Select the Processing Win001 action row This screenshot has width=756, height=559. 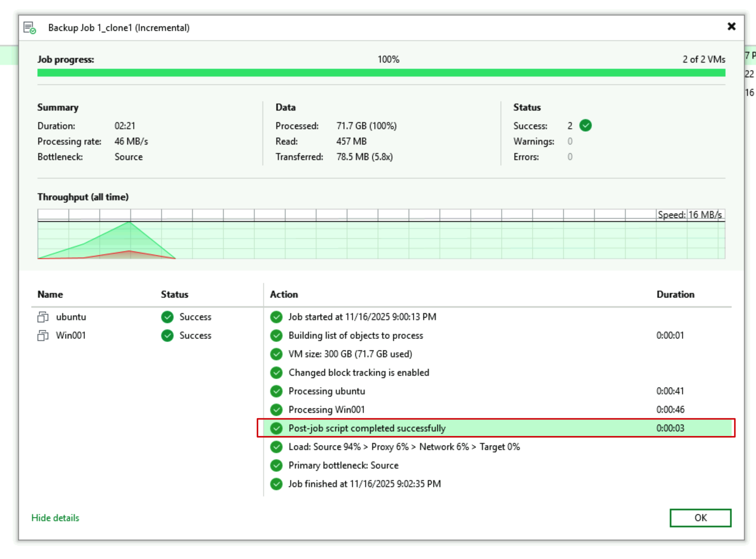(327, 410)
